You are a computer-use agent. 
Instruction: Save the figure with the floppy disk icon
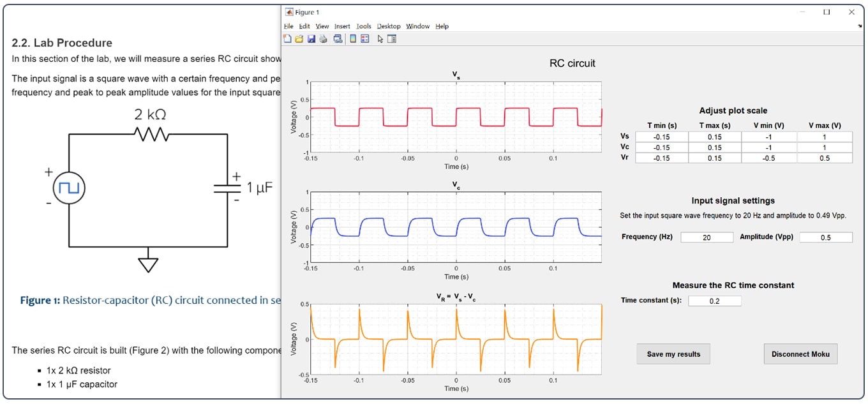point(311,39)
